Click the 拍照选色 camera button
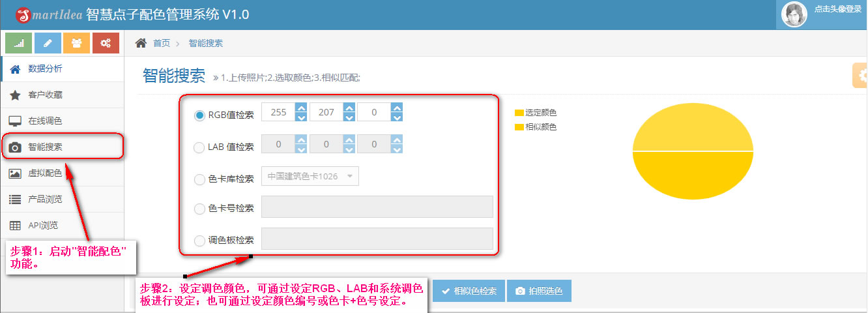 539,291
